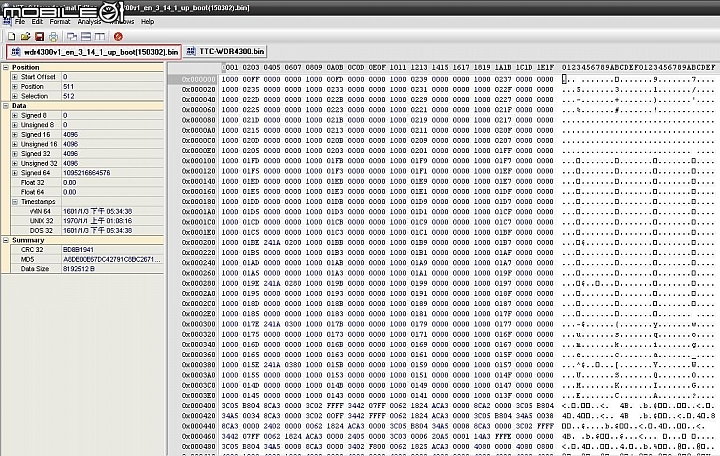
Task: Click first hex word 3C05 in row 0x000400
Action: tap(230, 405)
